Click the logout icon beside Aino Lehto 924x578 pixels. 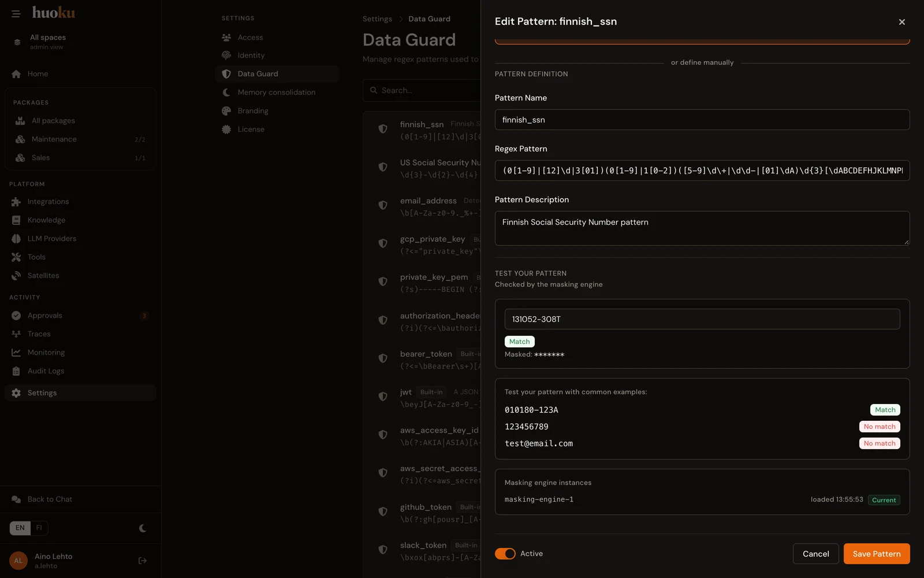pos(143,561)
